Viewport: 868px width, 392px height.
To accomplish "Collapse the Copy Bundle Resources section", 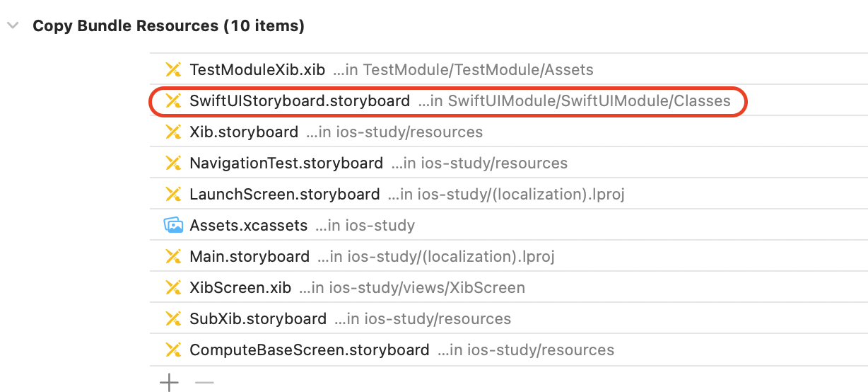I will click(x=12, y=26).
